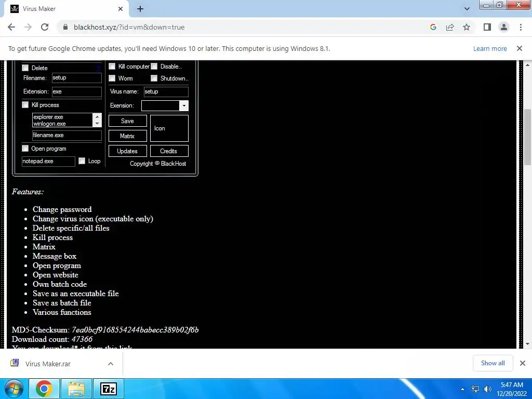Click the Google icon in address bar
The height and width of the screenshot is (399, 532).
tap(433, 27)
